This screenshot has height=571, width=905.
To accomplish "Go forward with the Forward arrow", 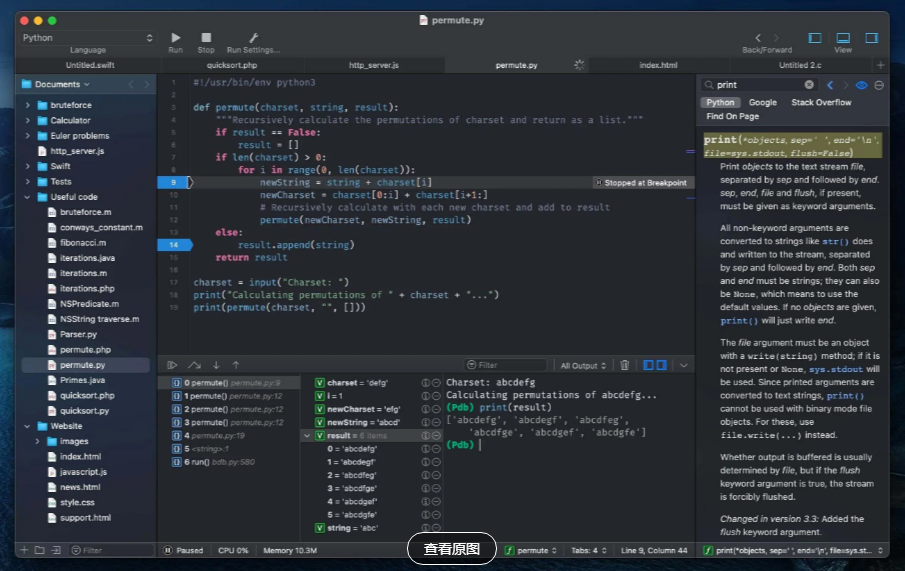I will pos(776,38).
